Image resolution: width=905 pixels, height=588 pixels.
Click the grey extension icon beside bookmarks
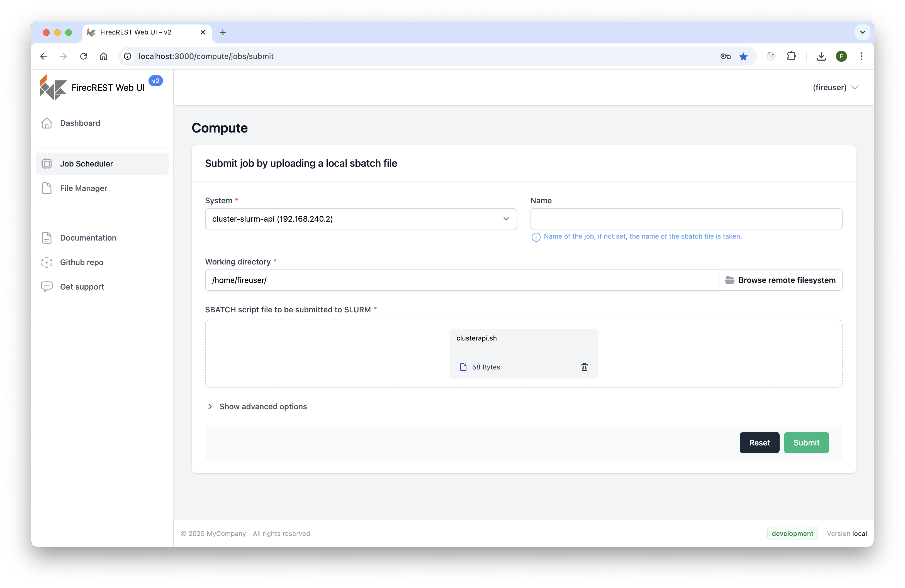(771, 56)
